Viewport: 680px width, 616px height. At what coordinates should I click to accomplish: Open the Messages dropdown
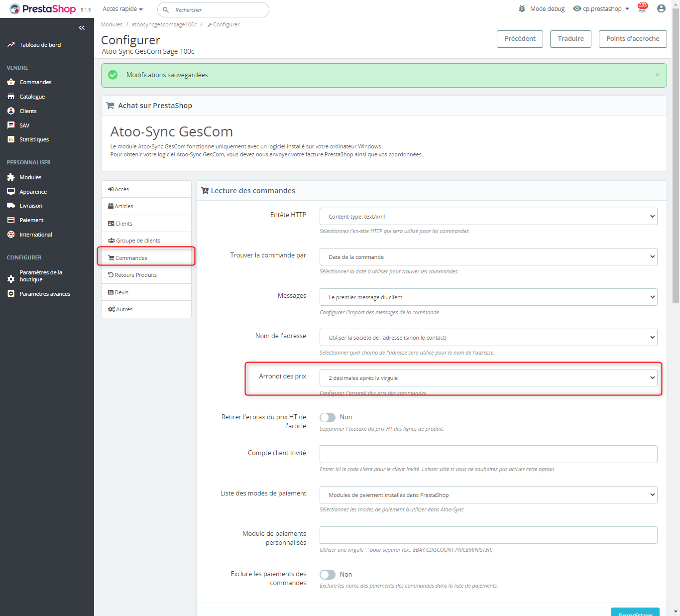tap(488, 297)
